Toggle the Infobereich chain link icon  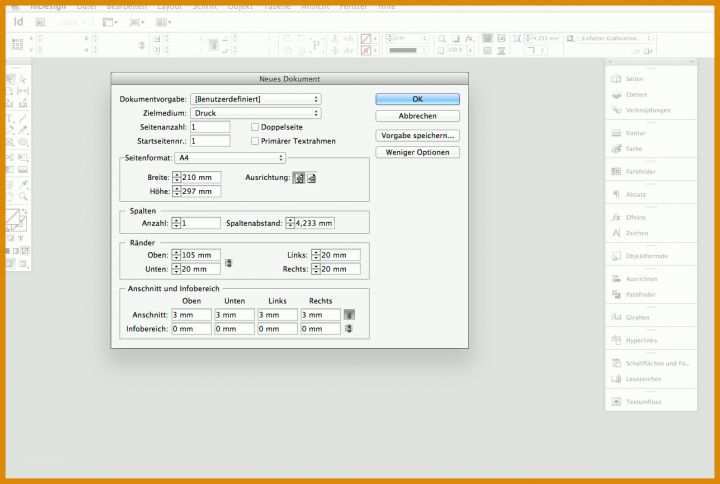(x=349, y=329)
